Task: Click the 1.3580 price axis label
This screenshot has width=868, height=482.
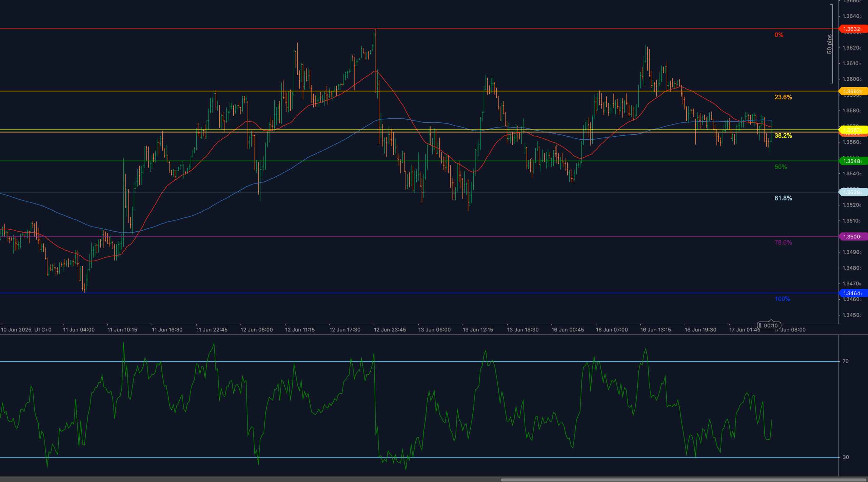Action: click(x=852, y=111)
